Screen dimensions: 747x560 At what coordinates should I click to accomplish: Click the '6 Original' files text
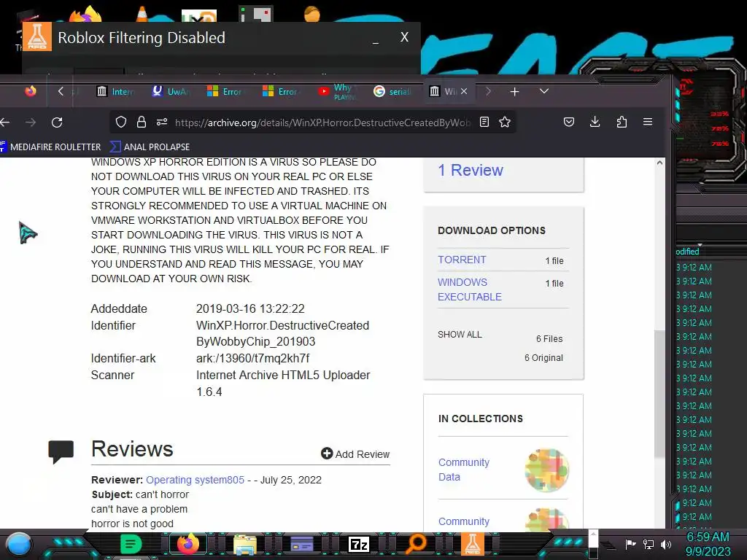tap(543, 357)
